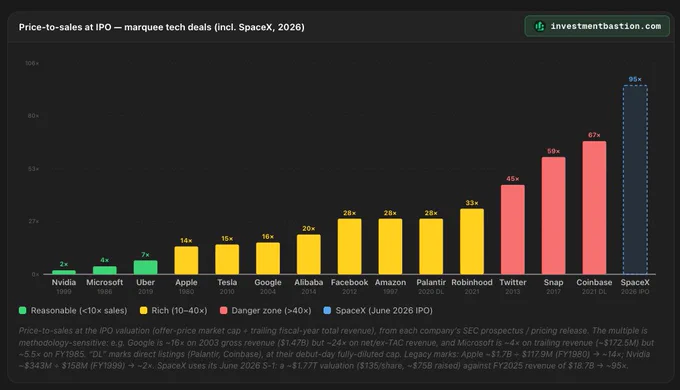Click the 'Uber' axis label

coord(145,282)
